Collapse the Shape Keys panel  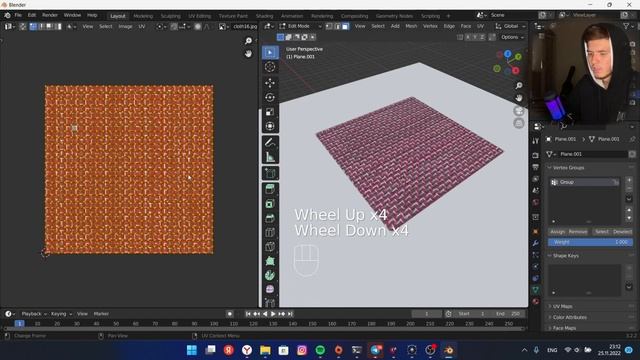(x=565, y=256)
